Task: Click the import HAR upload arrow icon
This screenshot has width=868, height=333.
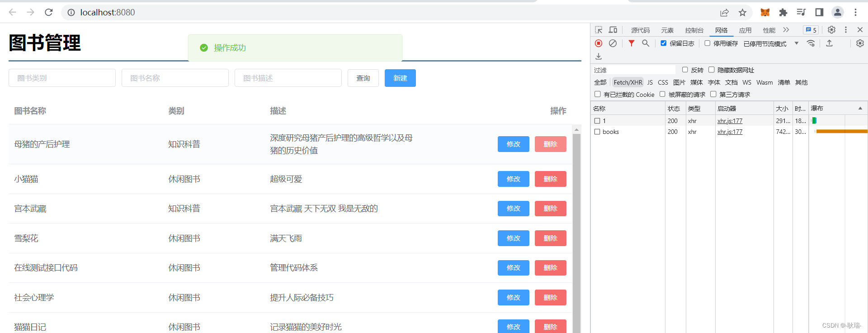Action: coord(829,43)
